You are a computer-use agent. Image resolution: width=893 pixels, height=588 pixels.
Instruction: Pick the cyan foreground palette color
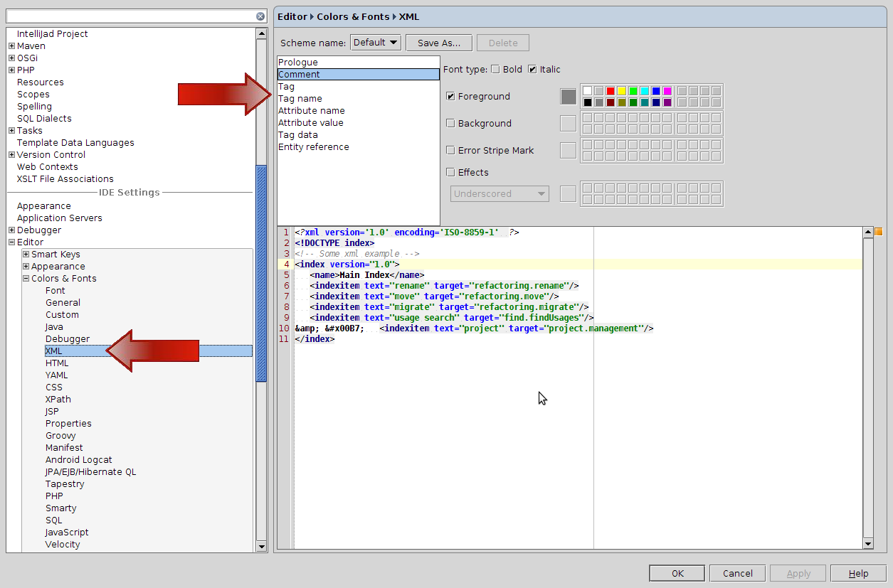(645, 91)
